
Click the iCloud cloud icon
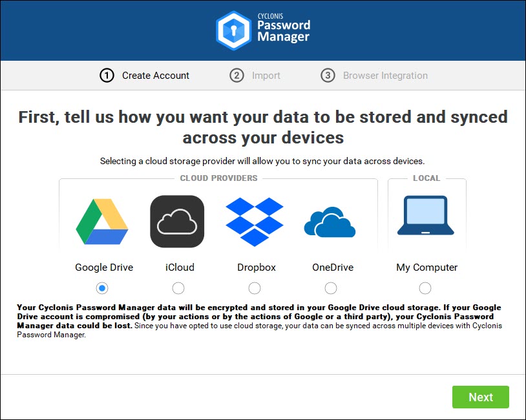click(x=177, y=222)
